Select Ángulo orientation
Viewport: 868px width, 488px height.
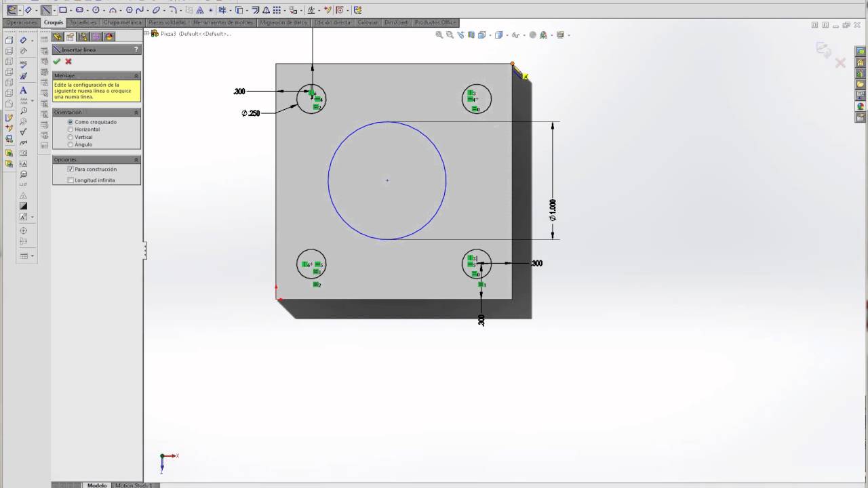[71, 144]
